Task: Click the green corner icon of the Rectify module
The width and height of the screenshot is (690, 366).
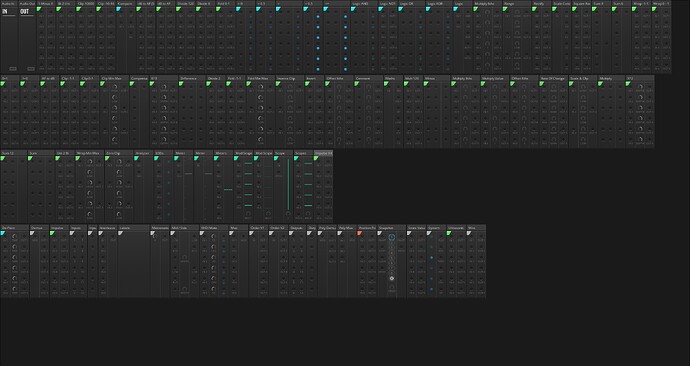Action: pos(534,9)
